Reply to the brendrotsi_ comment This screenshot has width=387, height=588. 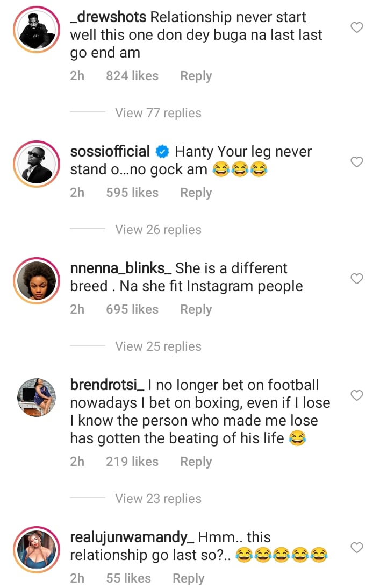(196, 462)
